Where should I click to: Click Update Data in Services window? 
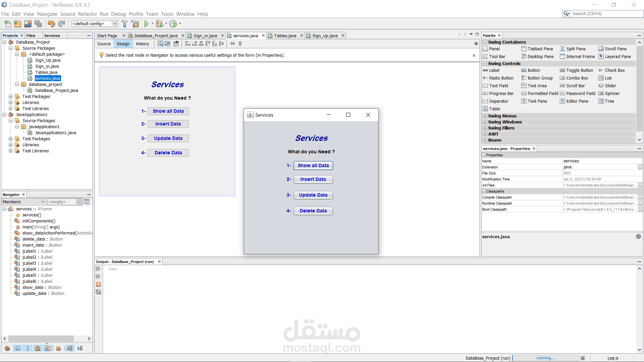pyautogui.click(x=313, y=195)
